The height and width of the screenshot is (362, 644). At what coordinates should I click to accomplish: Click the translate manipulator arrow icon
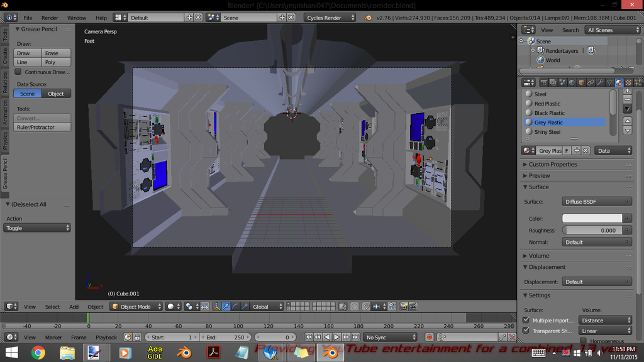[226, 307]
